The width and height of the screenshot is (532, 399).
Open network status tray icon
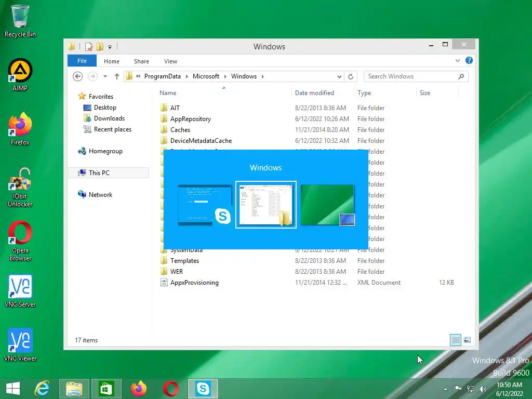(x=470, y=389)
